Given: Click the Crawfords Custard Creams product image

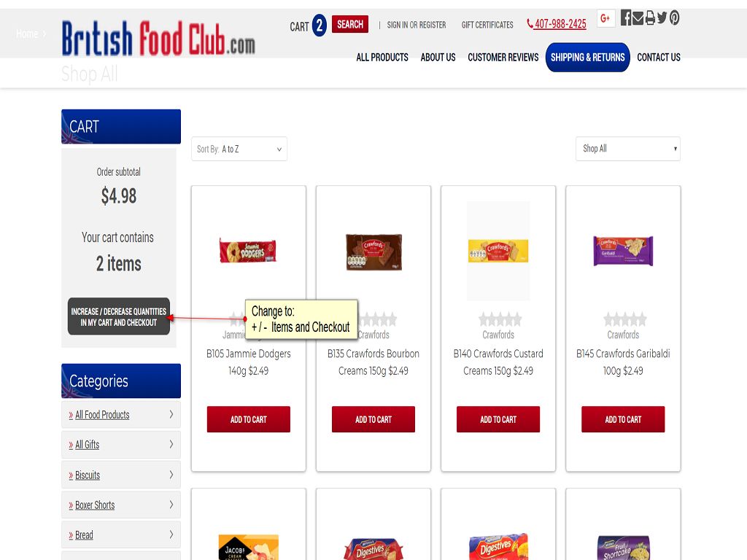Looking at the screenshot, I should tap(498, 251).
